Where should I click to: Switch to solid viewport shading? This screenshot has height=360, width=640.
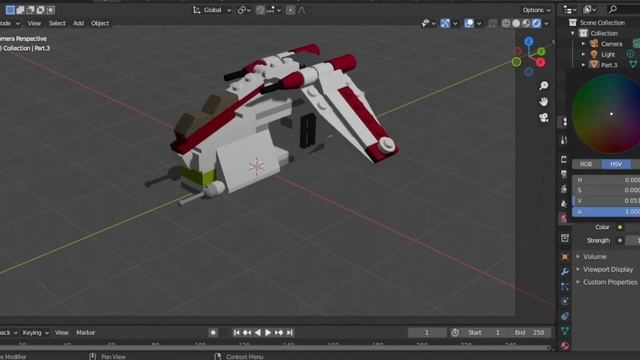(516, 23)
